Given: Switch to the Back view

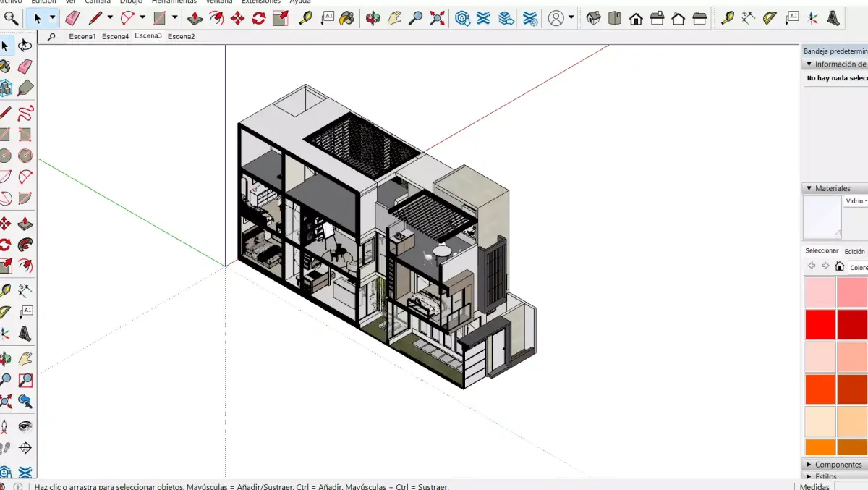Looking at the screenshot, I should point(678,18).
